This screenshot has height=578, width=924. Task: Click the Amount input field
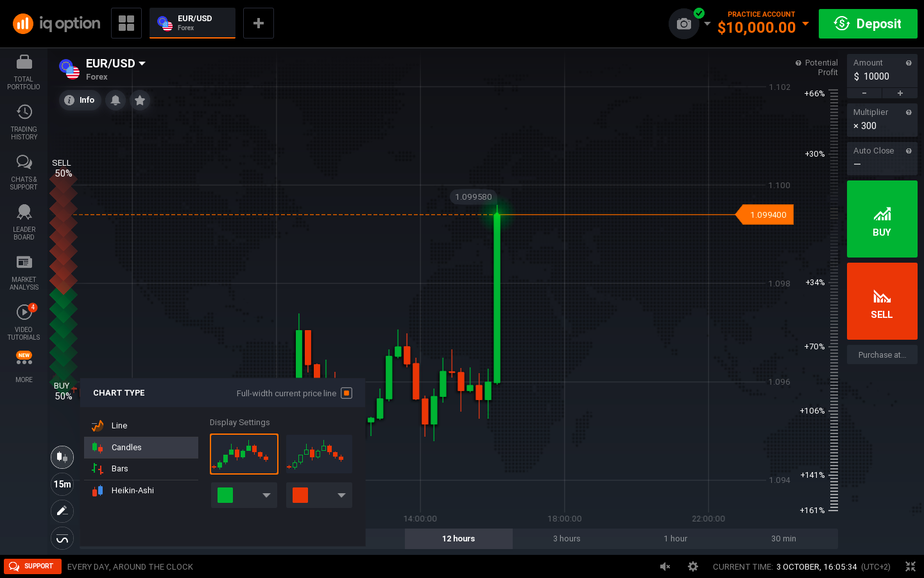point(889,76)
